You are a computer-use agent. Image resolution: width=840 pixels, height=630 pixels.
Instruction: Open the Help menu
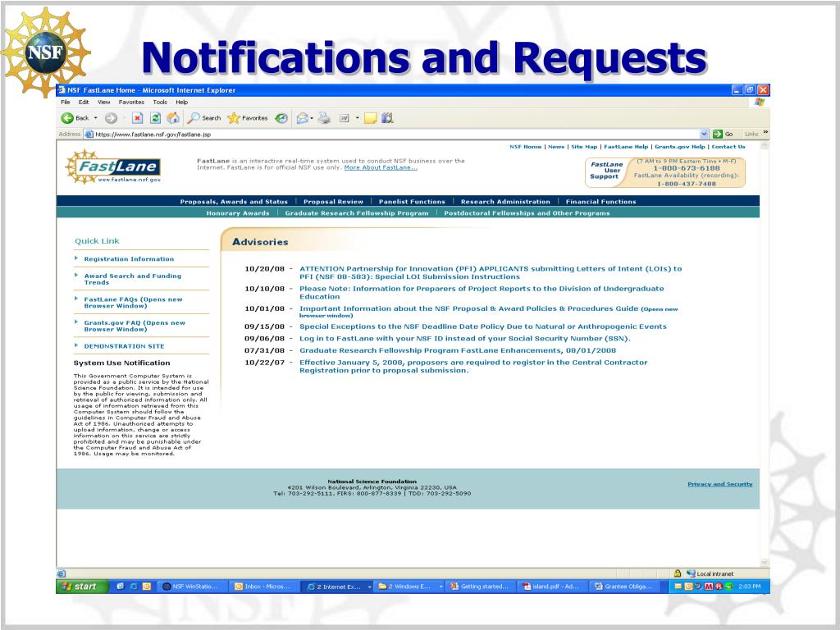[181, 103]
